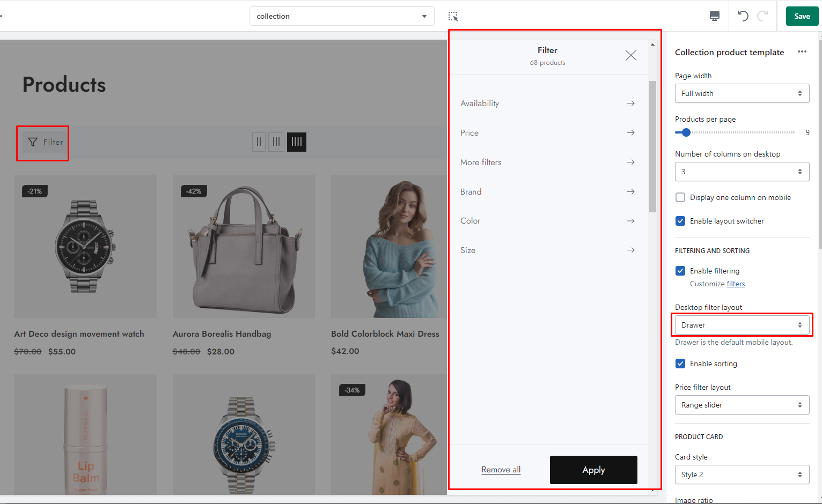Click the 68 products count text

click(547, 63)
